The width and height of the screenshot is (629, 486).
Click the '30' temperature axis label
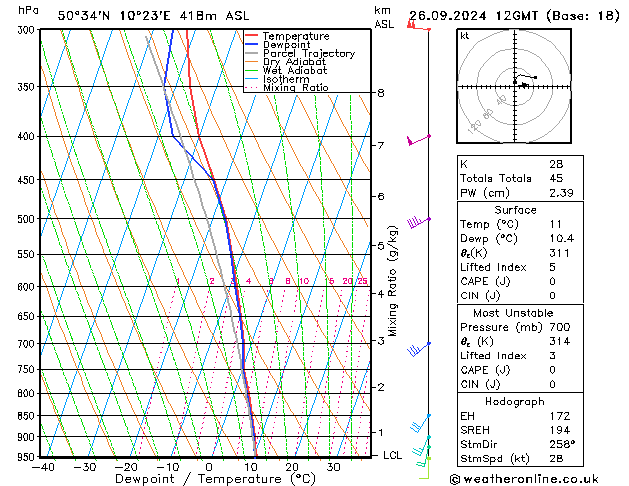(333, 467)
